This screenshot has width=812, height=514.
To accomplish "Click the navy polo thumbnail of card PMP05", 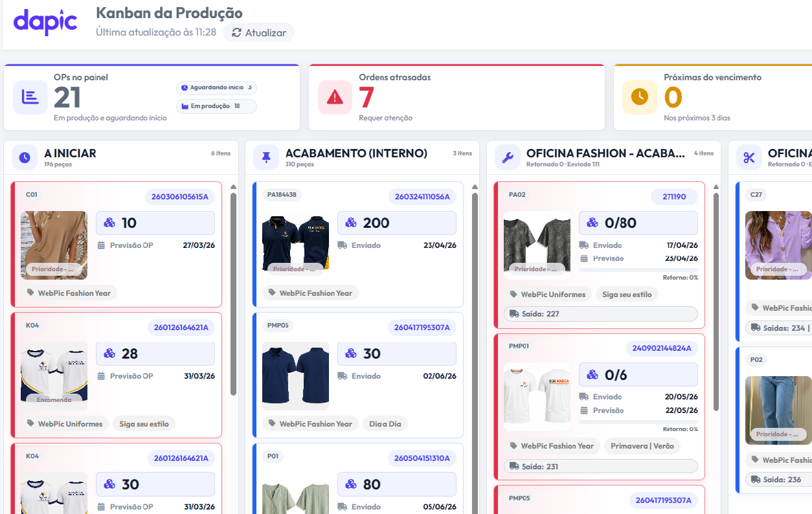I will [x=295, y=376].
